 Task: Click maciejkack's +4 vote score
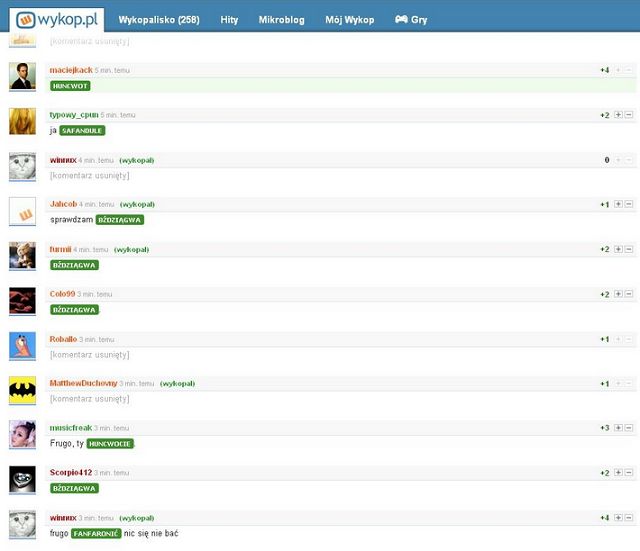pos(605,70)
